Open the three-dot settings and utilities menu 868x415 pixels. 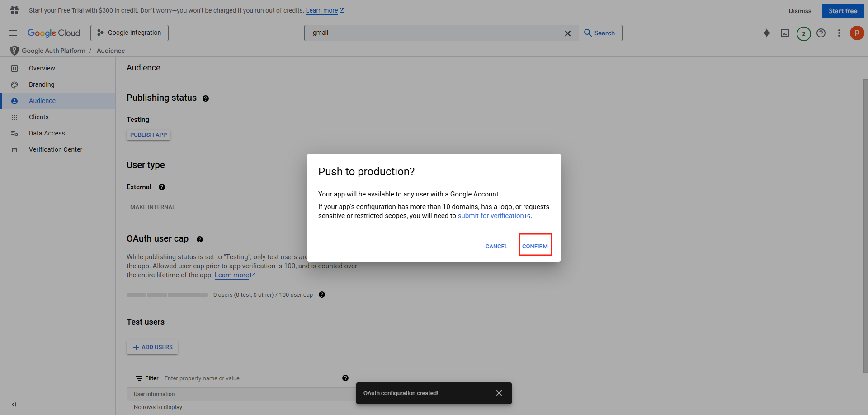(839, 33)
